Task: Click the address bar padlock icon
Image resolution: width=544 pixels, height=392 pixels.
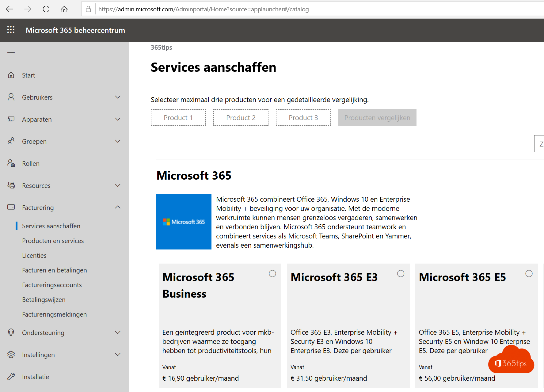Action: [88, 9]
